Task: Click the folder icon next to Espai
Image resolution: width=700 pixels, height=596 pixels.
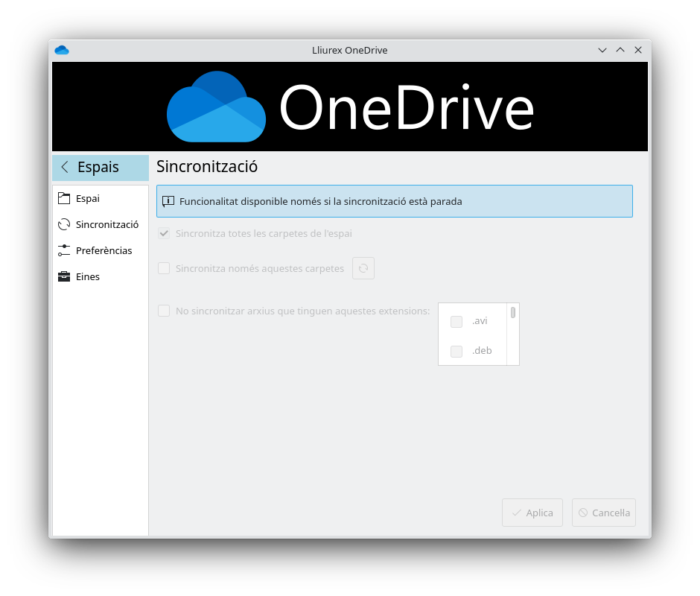Action: coord(64,198)
